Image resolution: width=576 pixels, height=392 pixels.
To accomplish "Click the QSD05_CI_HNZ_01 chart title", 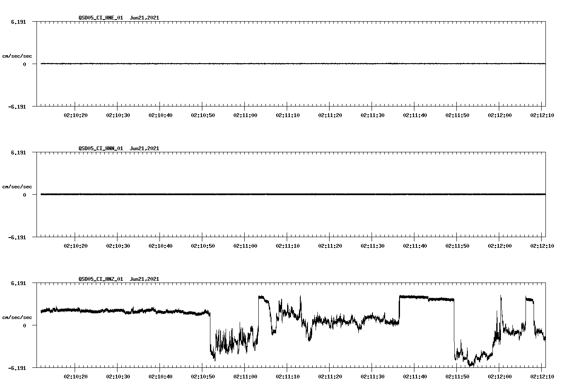I will pyautogui.click(x=101, y=279).
